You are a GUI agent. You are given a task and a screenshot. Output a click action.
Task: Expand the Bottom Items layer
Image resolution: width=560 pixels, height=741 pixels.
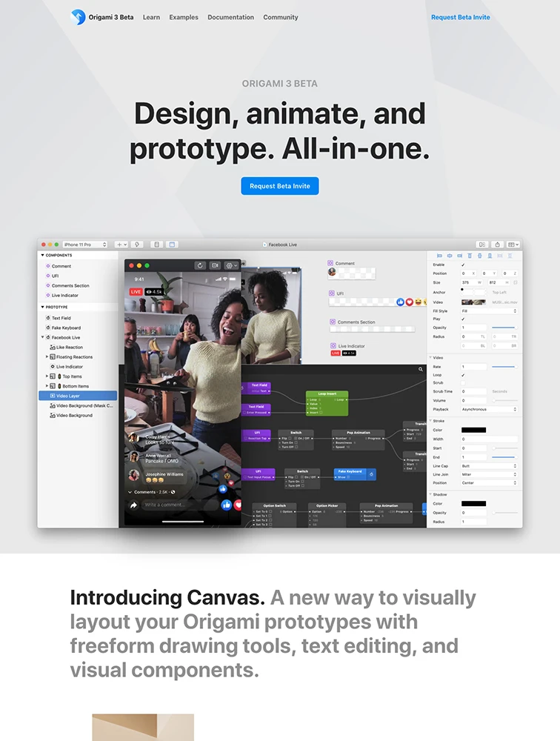tap(47, 386)
